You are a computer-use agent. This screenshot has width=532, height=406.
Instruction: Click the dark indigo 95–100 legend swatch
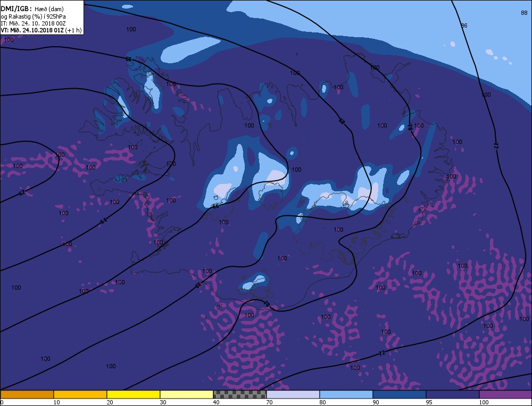(452, 394)
